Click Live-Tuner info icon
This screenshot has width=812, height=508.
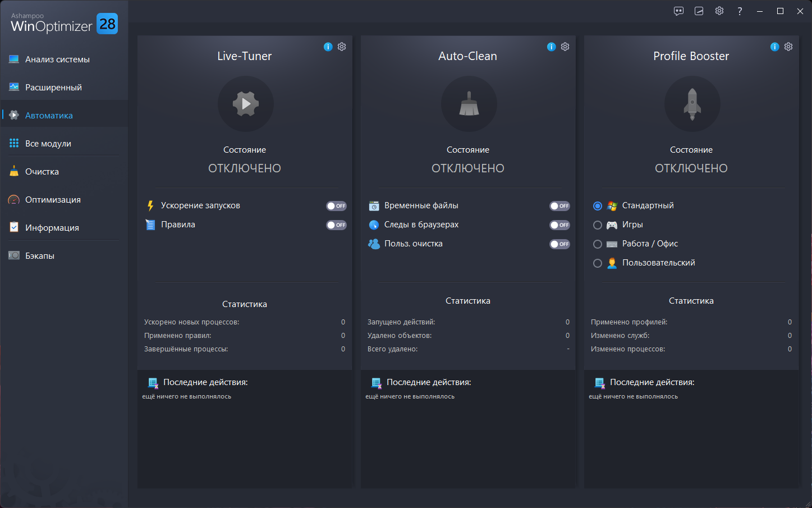(328, 47)
